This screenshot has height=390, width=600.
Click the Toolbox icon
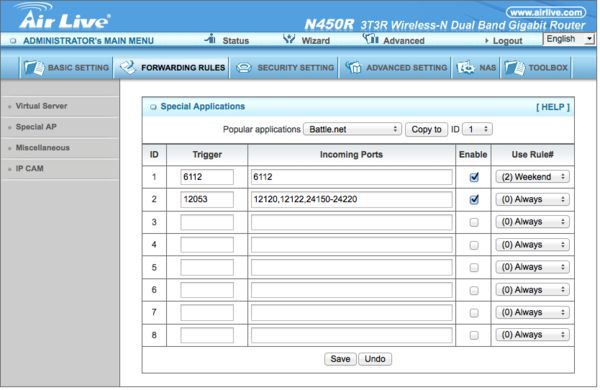click(x=514, y=68)
